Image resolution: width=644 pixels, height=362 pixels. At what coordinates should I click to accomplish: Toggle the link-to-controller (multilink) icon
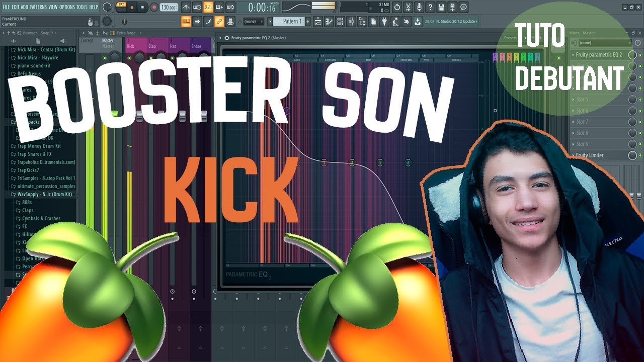pyautogui.click(x=219, y=22)
